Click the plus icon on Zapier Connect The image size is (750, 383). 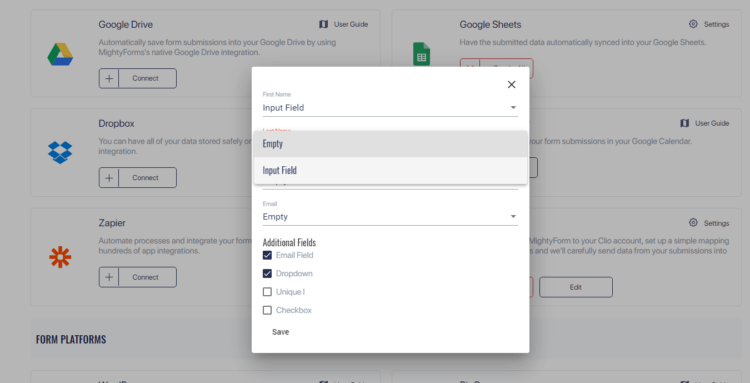(109, 277)
